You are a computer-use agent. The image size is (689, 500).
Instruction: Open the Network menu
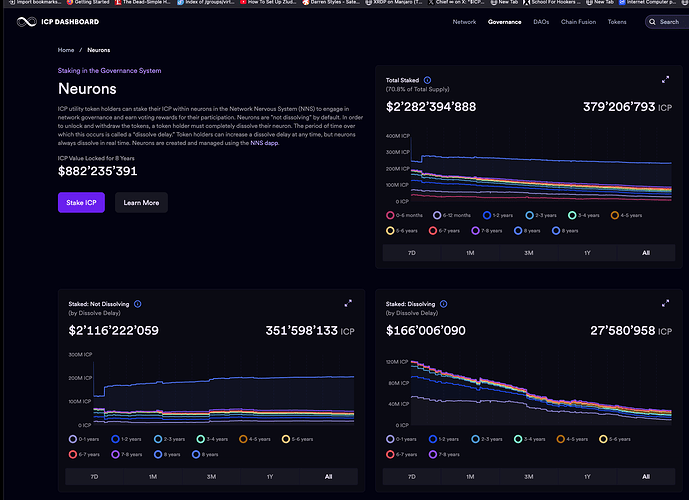pos(464,22)
